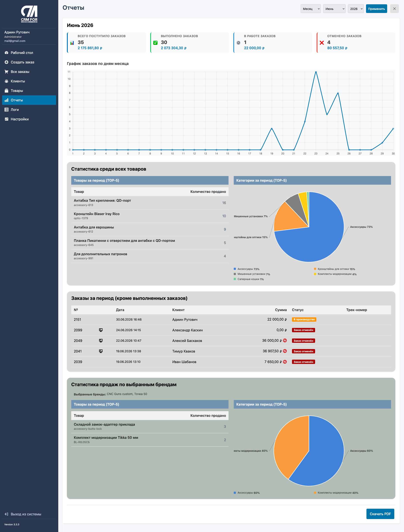Click the chart point on day 25
Viewport: 404px width, 532px height.
[x=338, y=93]
